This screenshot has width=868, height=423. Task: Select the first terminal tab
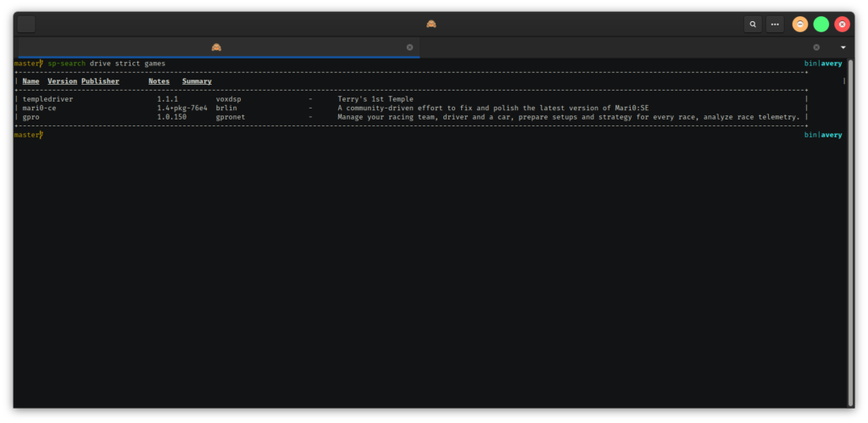(x=217, y=47)
